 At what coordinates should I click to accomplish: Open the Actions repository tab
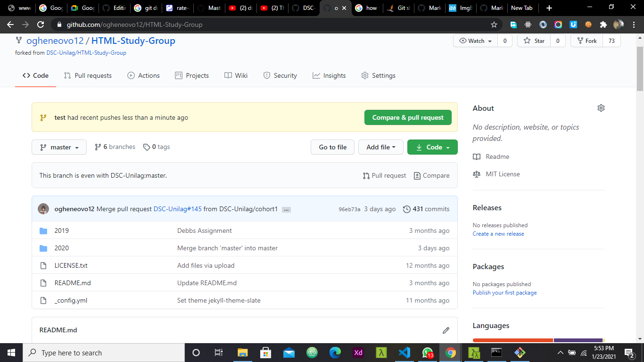pyautogui.click(x=144, y=75)
